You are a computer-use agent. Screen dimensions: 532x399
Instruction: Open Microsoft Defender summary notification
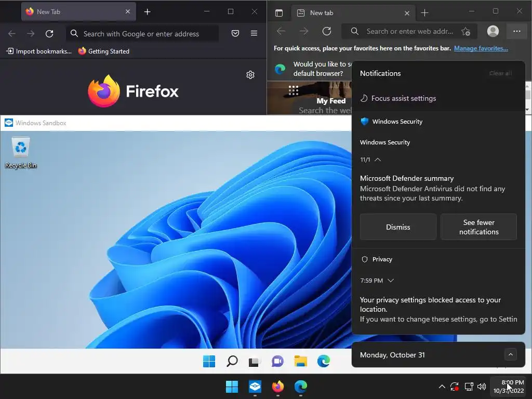(438, 188)
